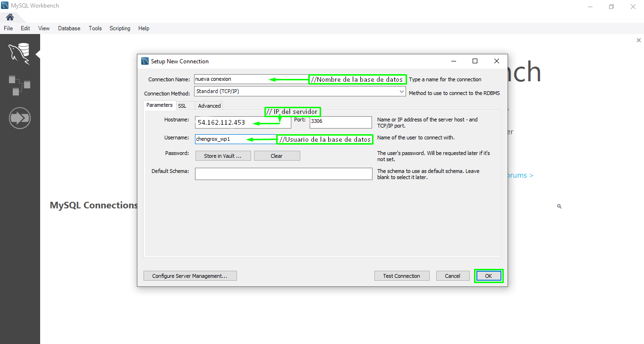Close the welcome page with X icon

coord(638,41)
